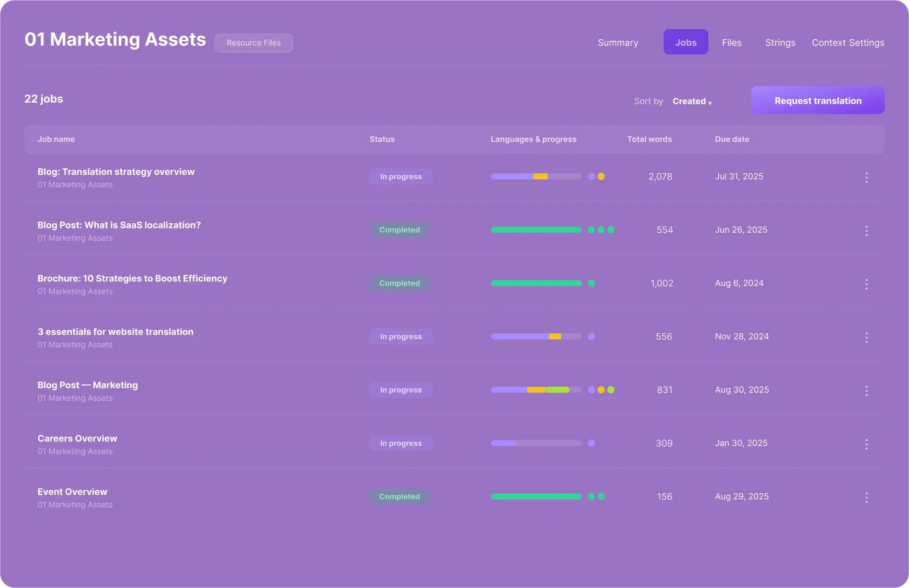Open the kebab menu for Blog Post: What is SaaS localization?
Screen dimensions: 909x588
866,231
